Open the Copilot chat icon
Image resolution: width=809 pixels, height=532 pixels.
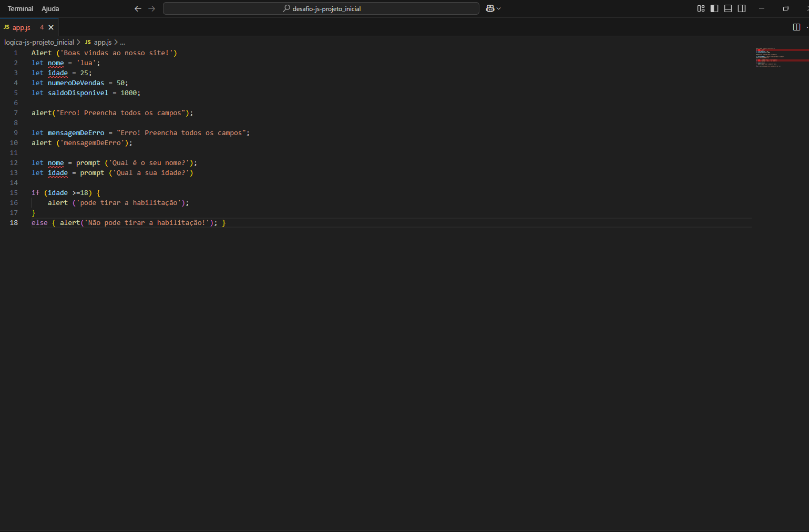point(490,8)
